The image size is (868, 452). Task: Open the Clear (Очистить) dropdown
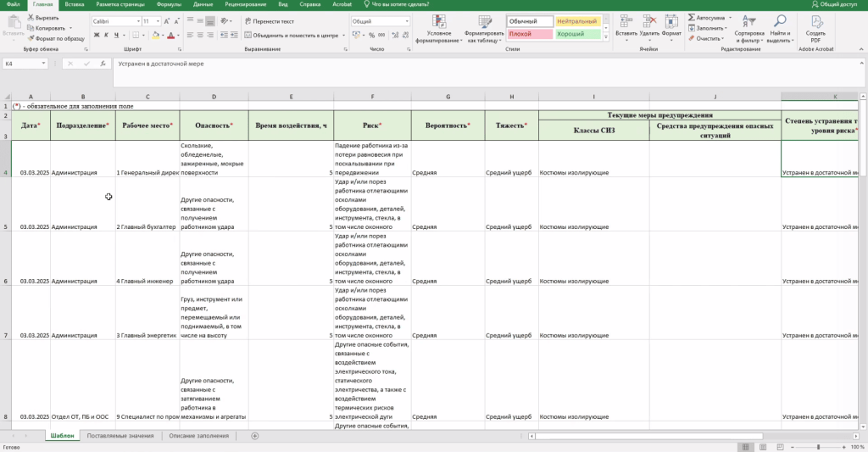click(706, 38)
